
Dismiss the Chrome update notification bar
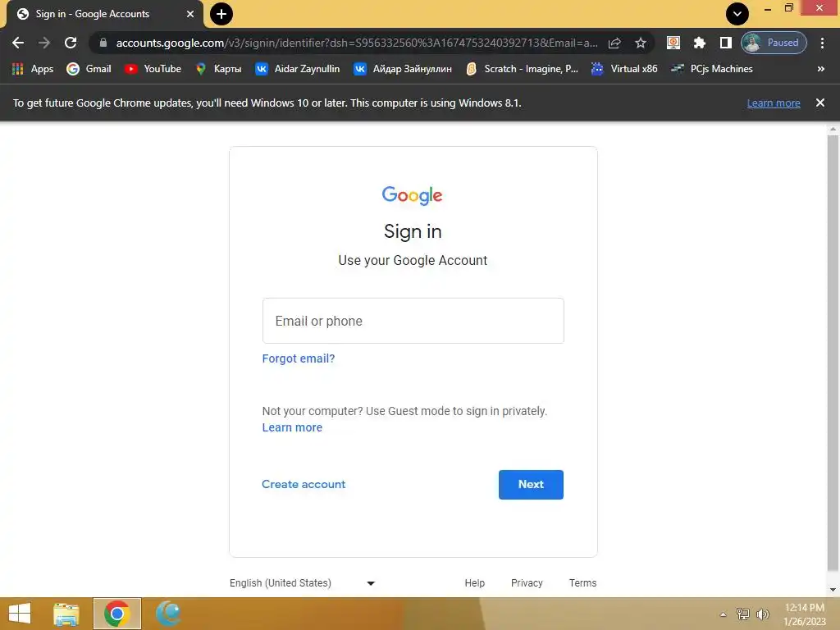pos(819,103)
